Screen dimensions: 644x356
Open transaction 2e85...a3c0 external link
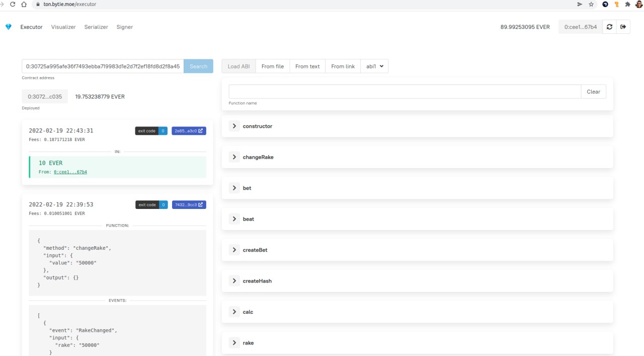(189, 131)
